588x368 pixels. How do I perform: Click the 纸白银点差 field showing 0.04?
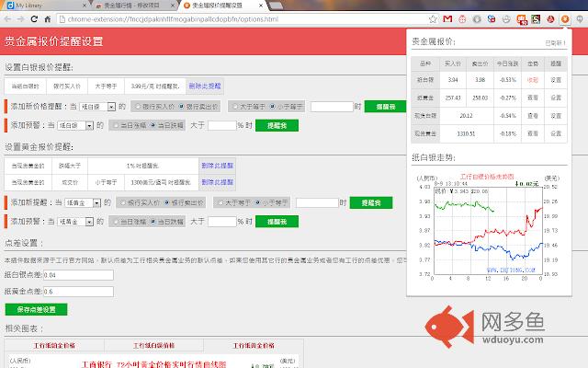pyautogui.click(x=78, y=275)
